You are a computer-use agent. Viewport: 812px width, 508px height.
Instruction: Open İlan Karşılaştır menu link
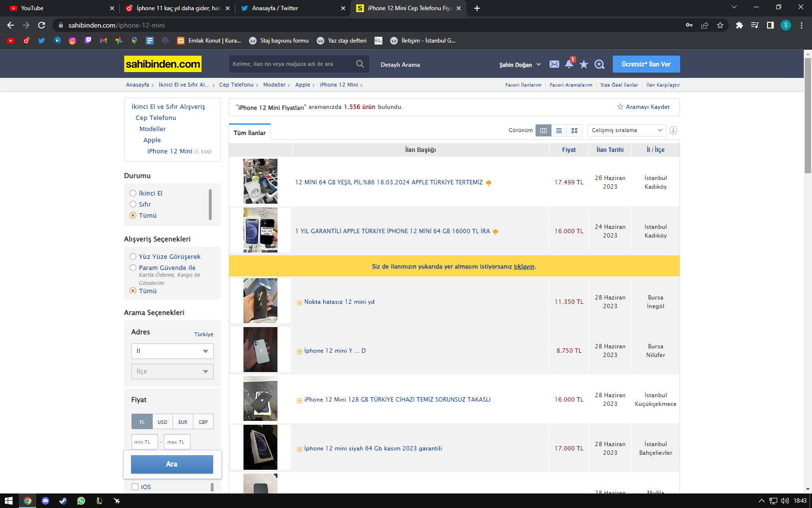pos(663,85)
